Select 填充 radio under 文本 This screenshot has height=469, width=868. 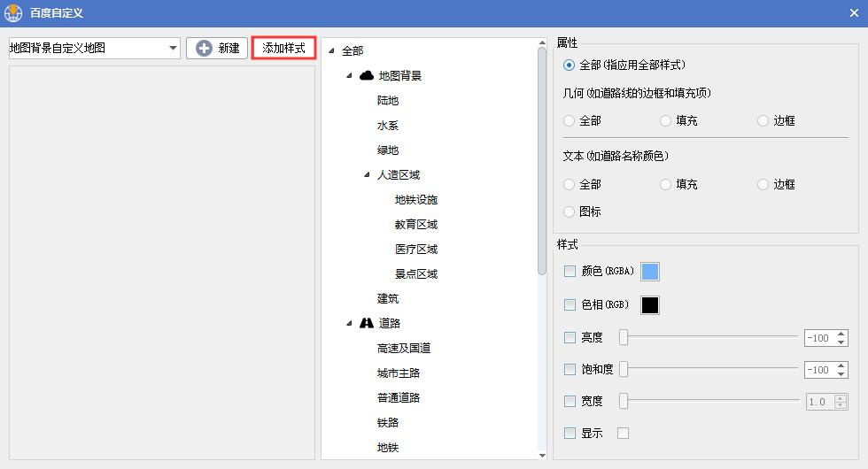tap(665, 184)
